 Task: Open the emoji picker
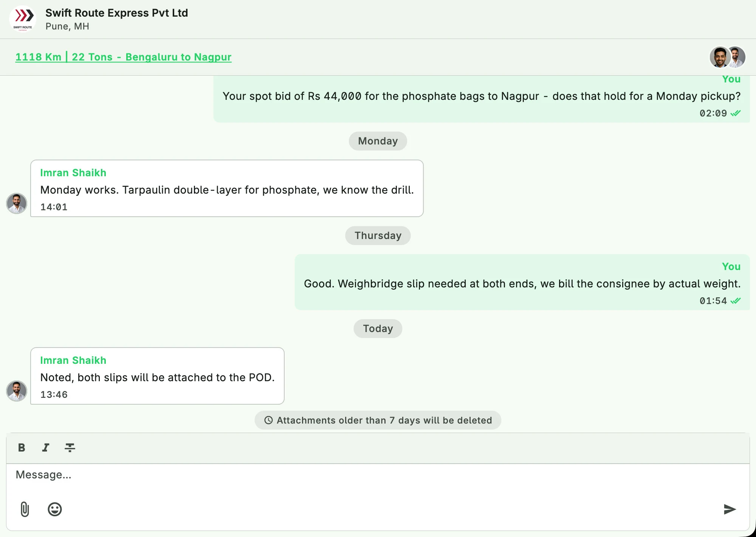tap(55, 509)
